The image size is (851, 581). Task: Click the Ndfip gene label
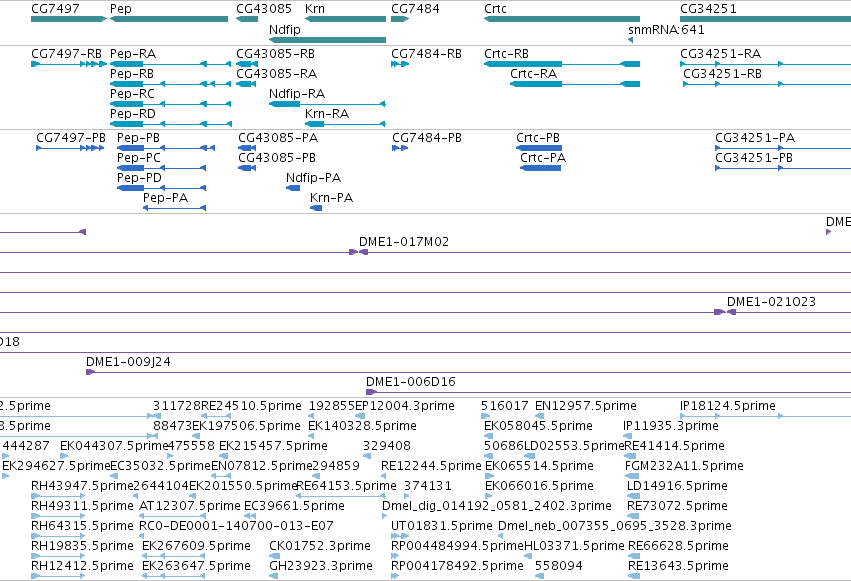click(x=285, y=29)
